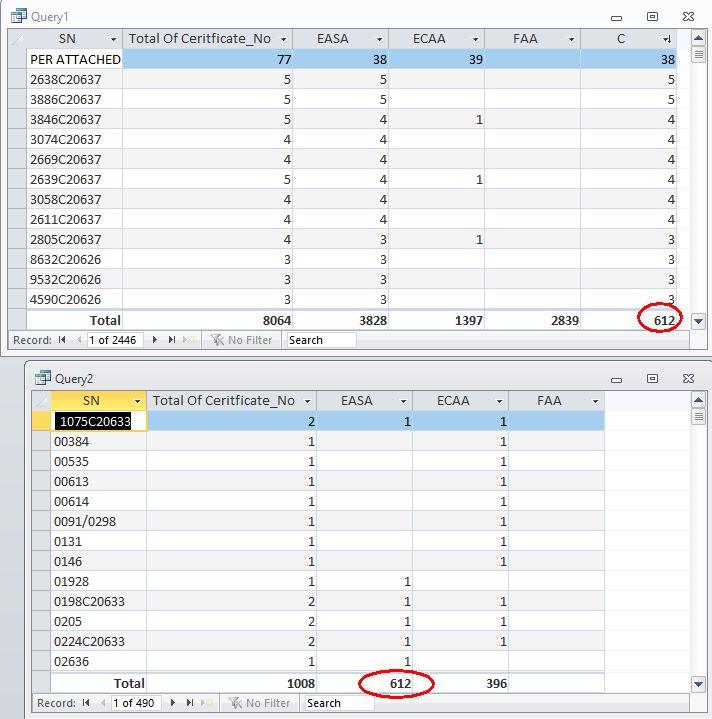Open EASA column filter dropdown in Query1

click(x=380, y=39)
